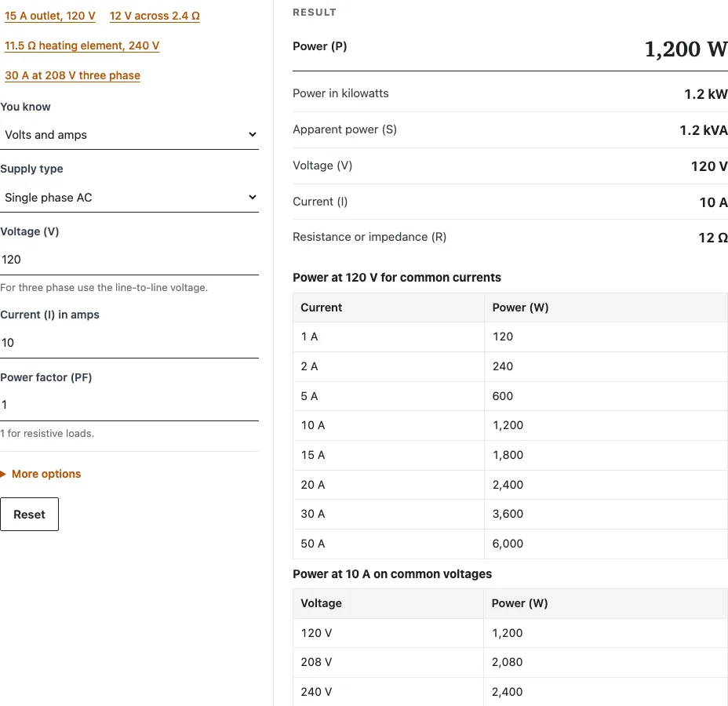
Task: Select the 10 A row in currents table
Action: 510,425
